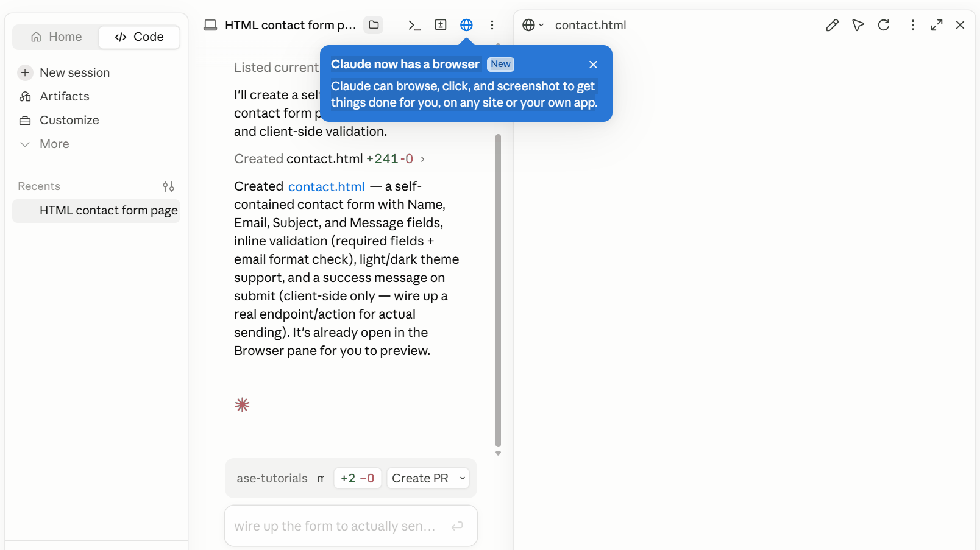Screen dimensions: 980x550
Task: Toggle the browser globe icon in header
Action: [x=466, y=25]
